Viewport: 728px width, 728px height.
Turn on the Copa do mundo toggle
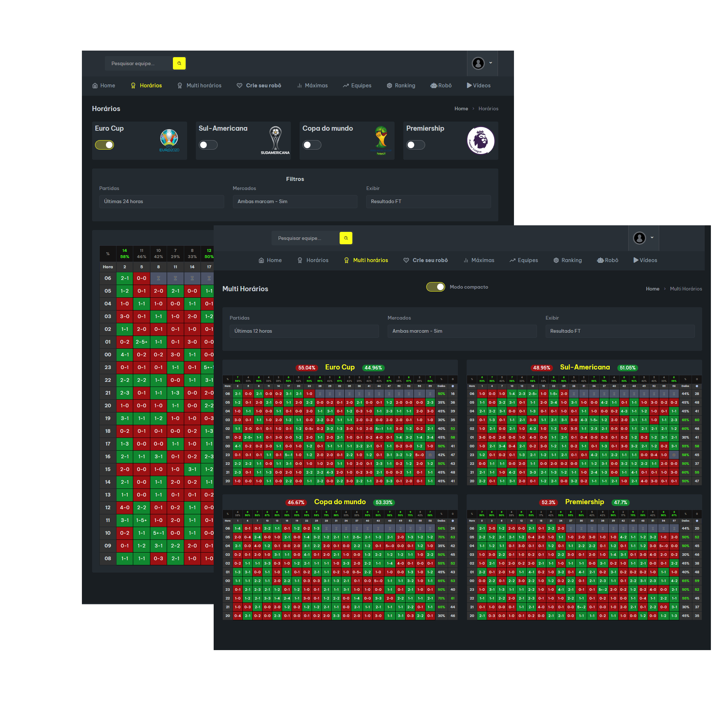(x=312, y=145)
